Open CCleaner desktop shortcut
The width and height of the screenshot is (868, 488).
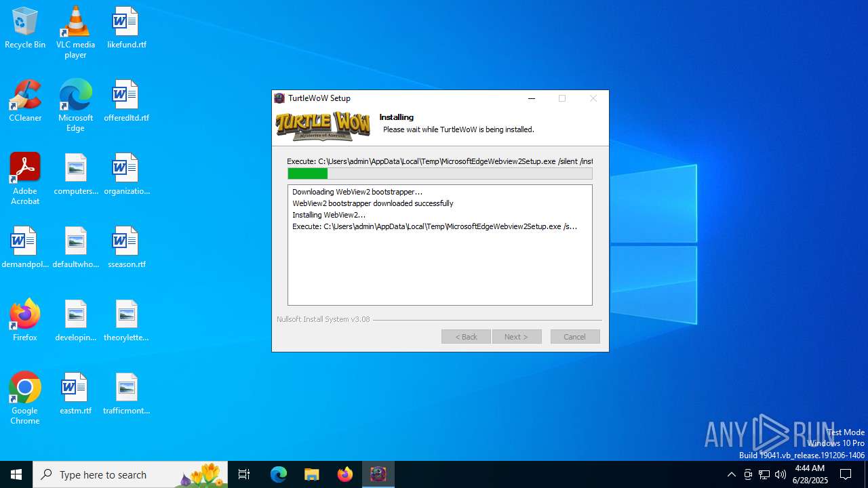click(25, 102)
